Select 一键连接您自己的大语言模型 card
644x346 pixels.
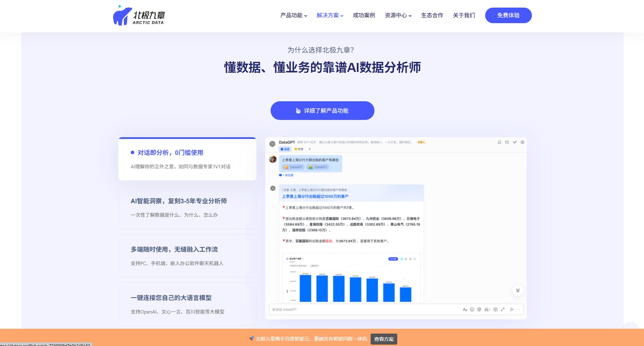[x=187, y=304]
